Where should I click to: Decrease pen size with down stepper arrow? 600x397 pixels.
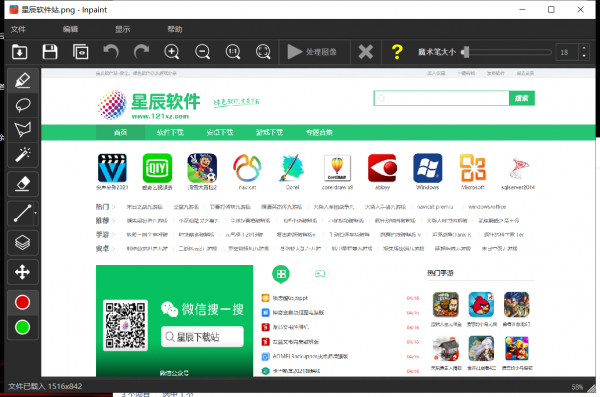tap(584, 56)
